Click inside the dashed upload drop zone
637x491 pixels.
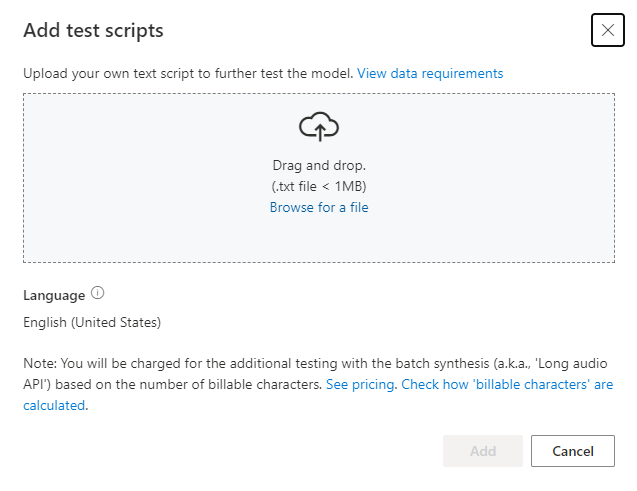(150, 180)
